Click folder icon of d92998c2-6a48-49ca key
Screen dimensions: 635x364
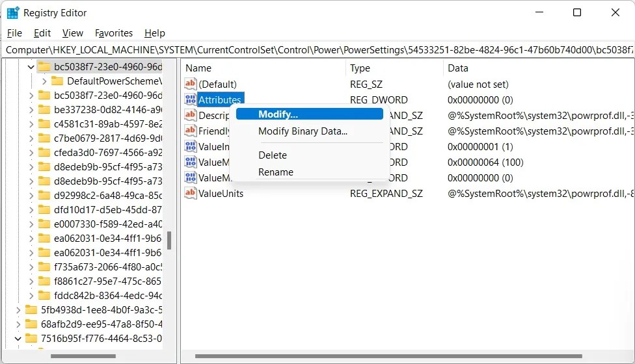pyautogui.click(x=44, y=196)
